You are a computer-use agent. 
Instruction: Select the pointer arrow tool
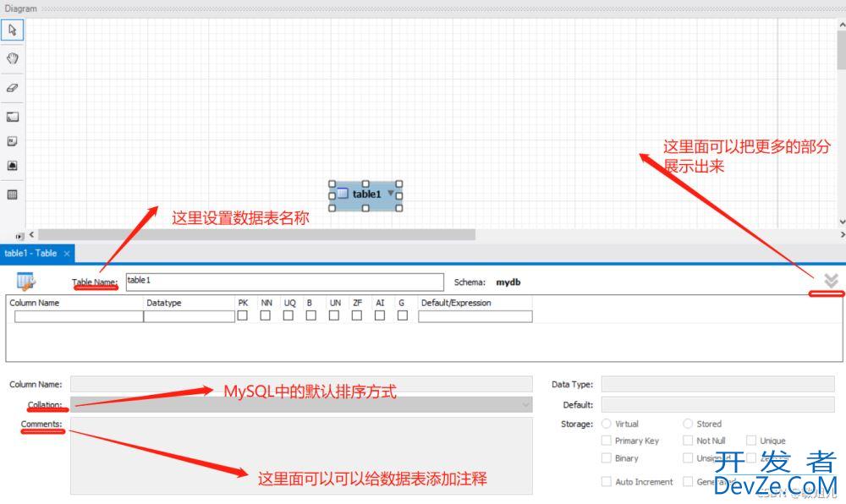click(x=13, y=30)
